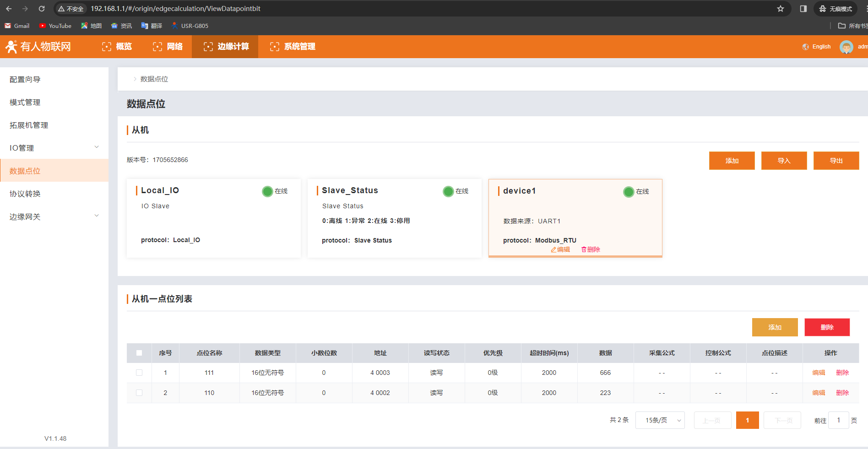The width and height of the screenshot is (868, 449).
Task: Click the browser reload icon
Action: click(x=42, y=9)
